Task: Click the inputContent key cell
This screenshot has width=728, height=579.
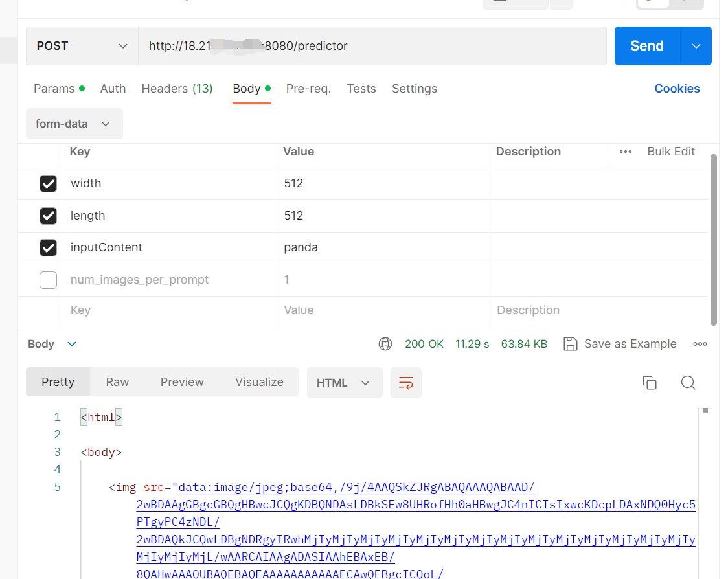Action: pyautogui.click(x=168, y=248)
